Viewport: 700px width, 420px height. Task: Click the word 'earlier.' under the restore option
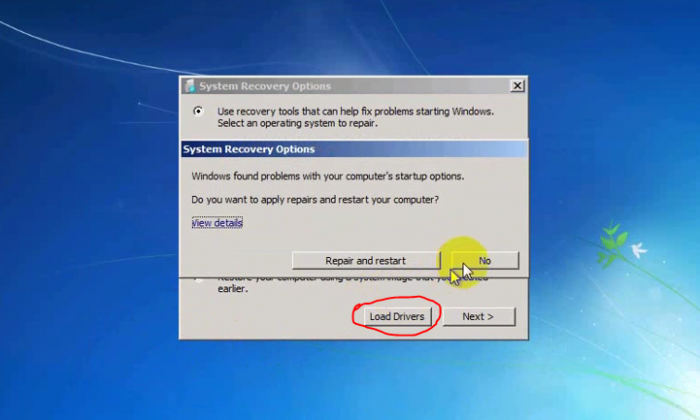[x=233, y=289]
